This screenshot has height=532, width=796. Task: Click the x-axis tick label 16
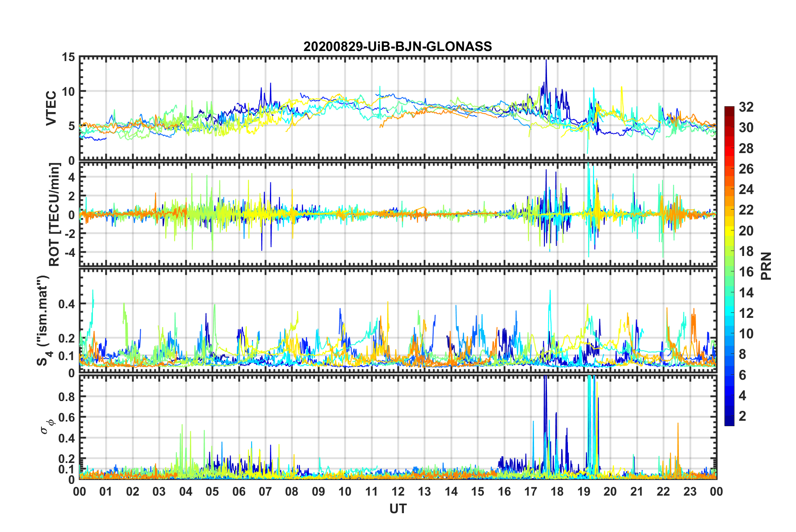[x=504, y=492]
